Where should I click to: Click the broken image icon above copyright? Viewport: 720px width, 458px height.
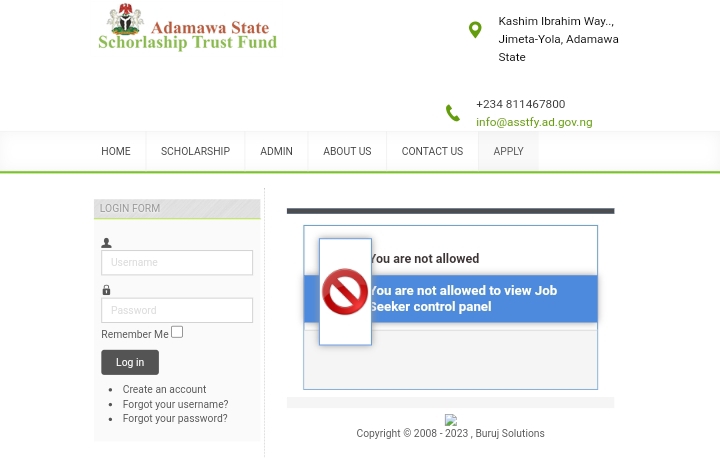[x=450, y=419]
